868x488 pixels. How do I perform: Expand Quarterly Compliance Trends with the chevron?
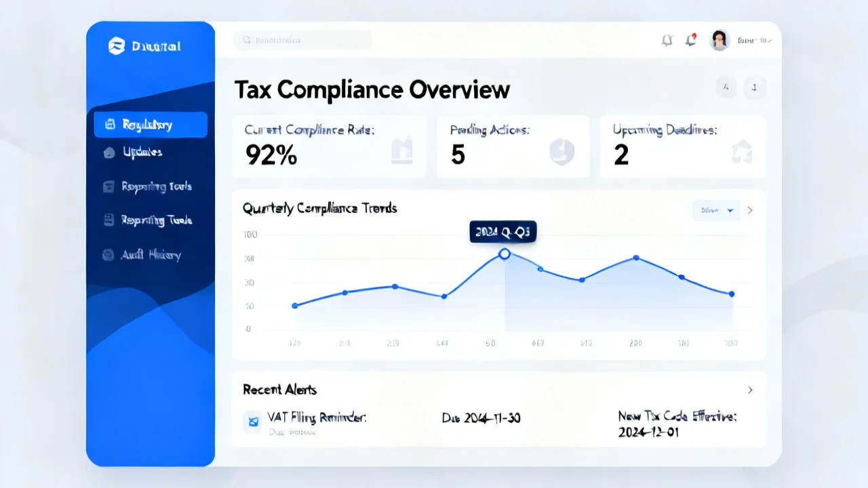pos(750,211)
